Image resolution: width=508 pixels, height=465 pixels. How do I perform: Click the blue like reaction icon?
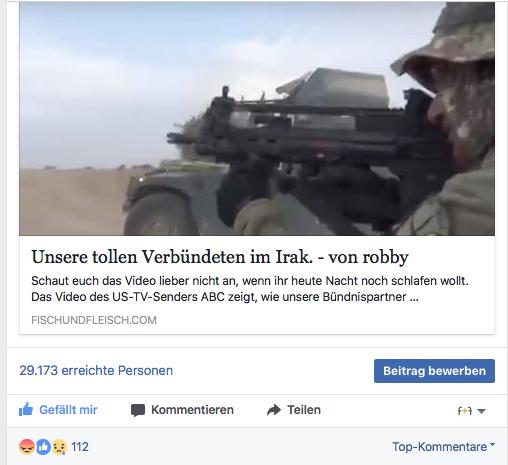point(43,447)
